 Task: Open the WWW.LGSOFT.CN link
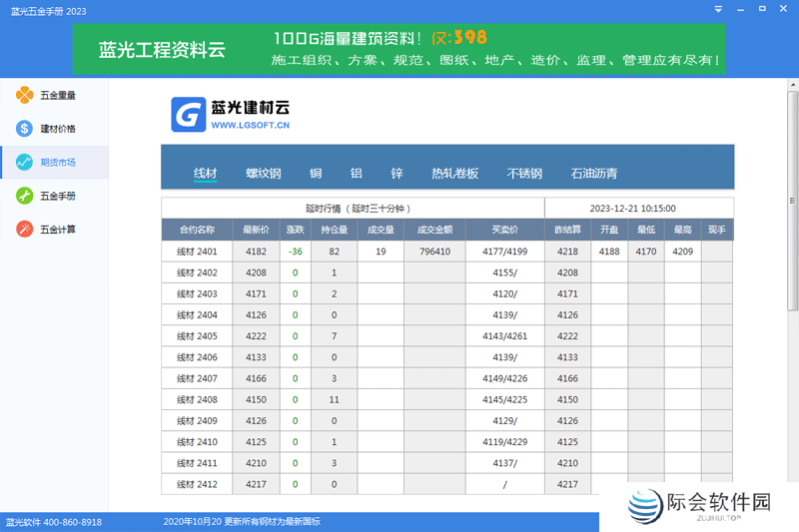point(251,125)
